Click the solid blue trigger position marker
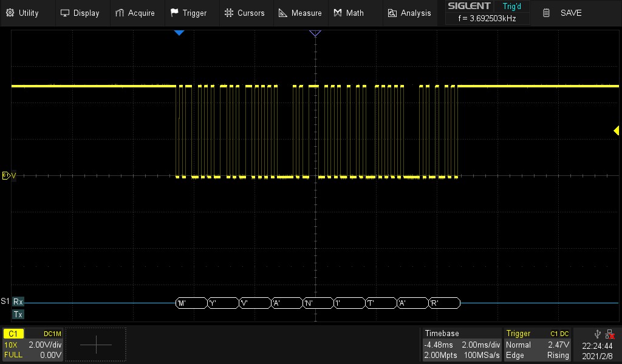 coord(179,33)
